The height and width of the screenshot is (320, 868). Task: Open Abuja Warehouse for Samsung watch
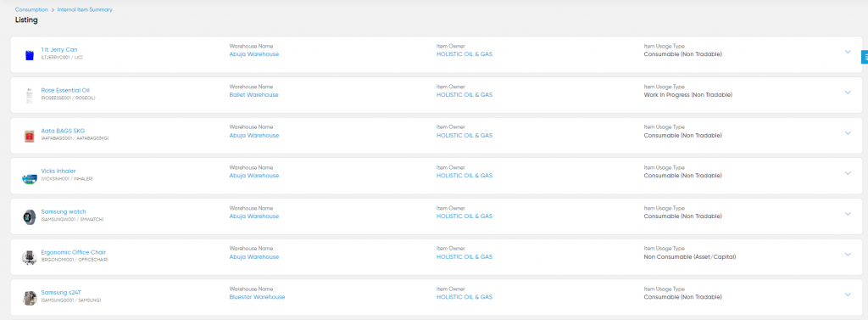pyautogui.click(x=254, y=216)
